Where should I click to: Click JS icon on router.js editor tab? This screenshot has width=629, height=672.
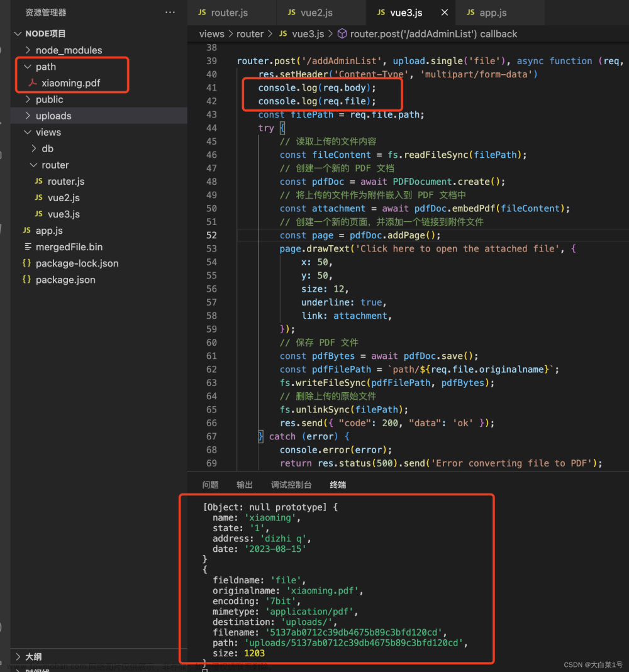tap(202, 13)
